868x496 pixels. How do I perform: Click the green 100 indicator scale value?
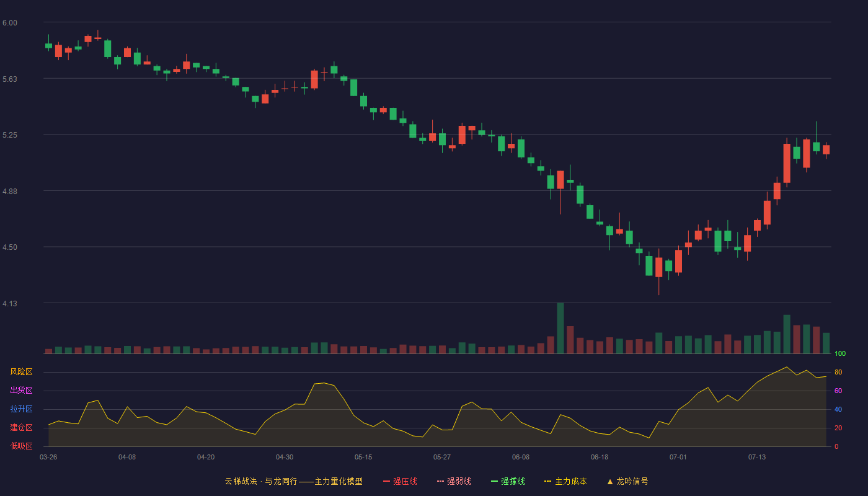click(840, 354)
